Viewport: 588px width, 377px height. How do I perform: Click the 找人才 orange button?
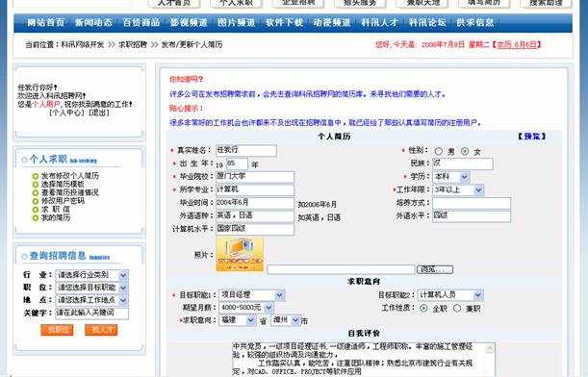pyautogui.click(x=101, y=330)
